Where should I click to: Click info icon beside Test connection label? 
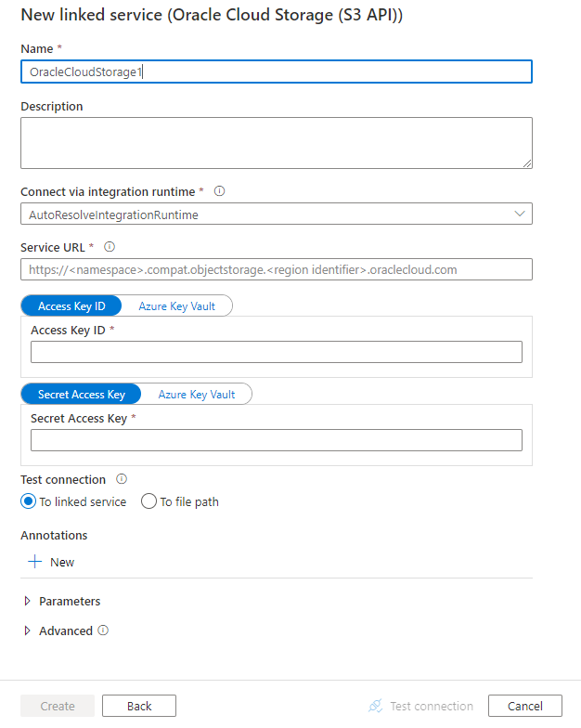pos(122,479)
